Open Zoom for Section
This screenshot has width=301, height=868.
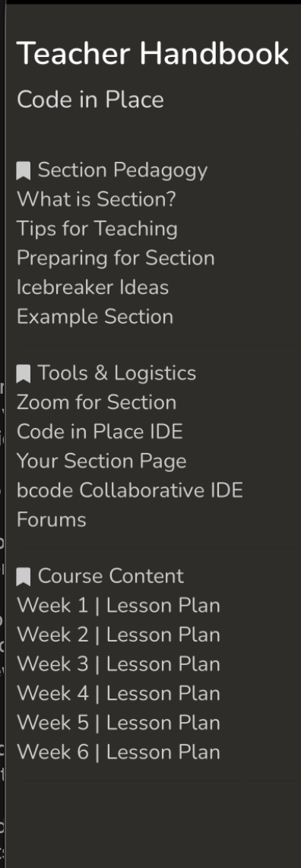tap(97, 402)
